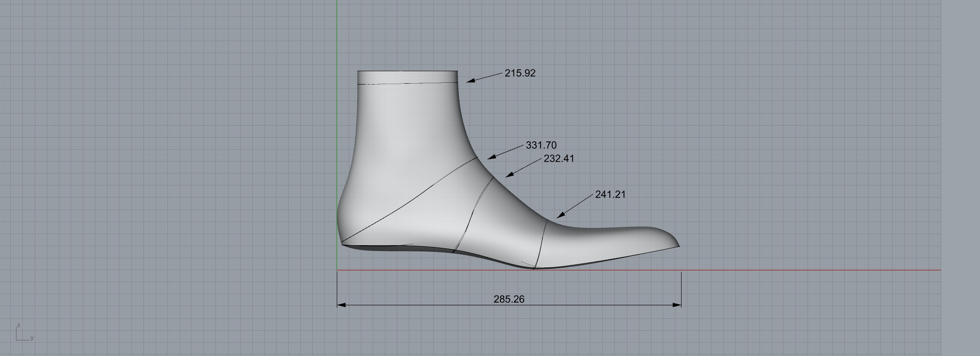
Task: Pick the horizontal ankle girth curve near the top
Action: coord(408,83)
